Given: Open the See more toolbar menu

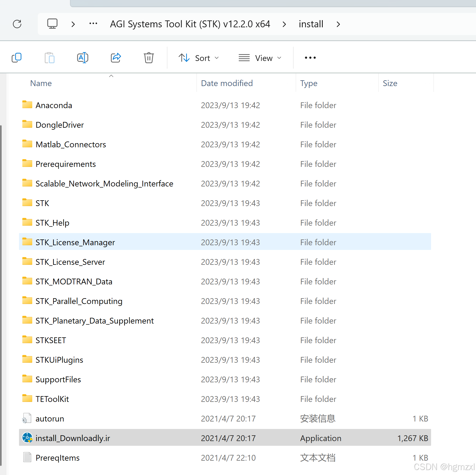Looking at the screenshot, I should coord(310,58).
